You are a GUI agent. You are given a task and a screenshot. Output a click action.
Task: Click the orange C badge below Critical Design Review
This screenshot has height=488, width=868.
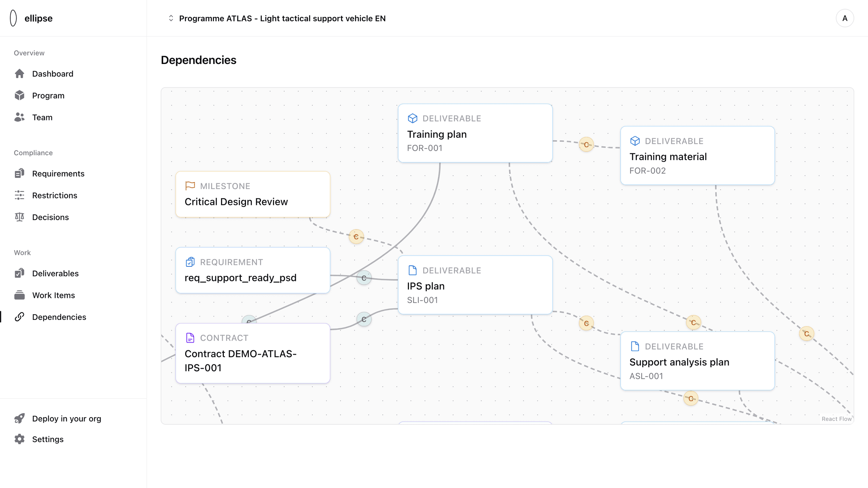[356, 237]
